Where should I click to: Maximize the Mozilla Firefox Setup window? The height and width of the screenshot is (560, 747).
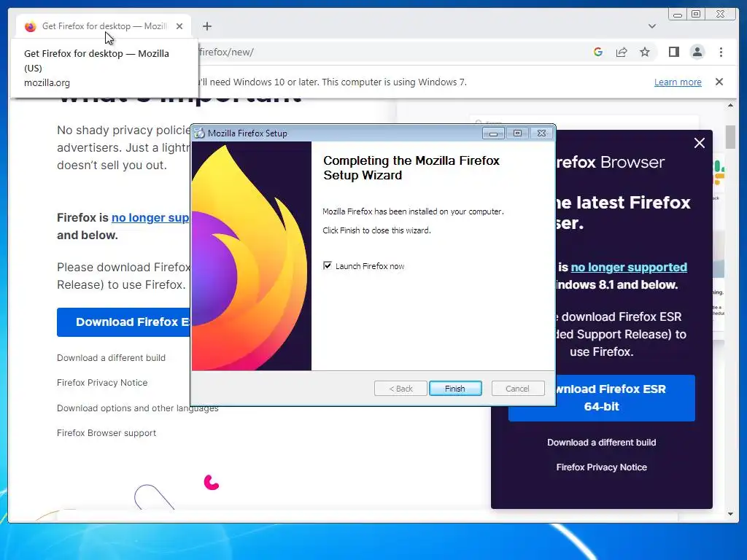tap(517, 133)
